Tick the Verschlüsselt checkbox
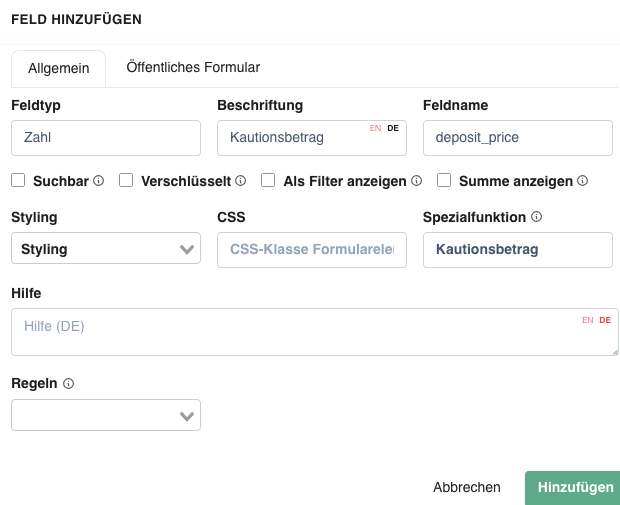The image size is (620, 505). (x=126, y=180)
